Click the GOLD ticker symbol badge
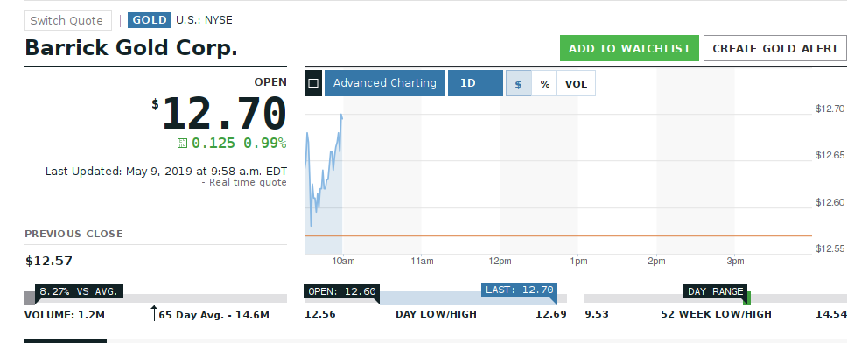868x343 pixels. pos(150,20)
